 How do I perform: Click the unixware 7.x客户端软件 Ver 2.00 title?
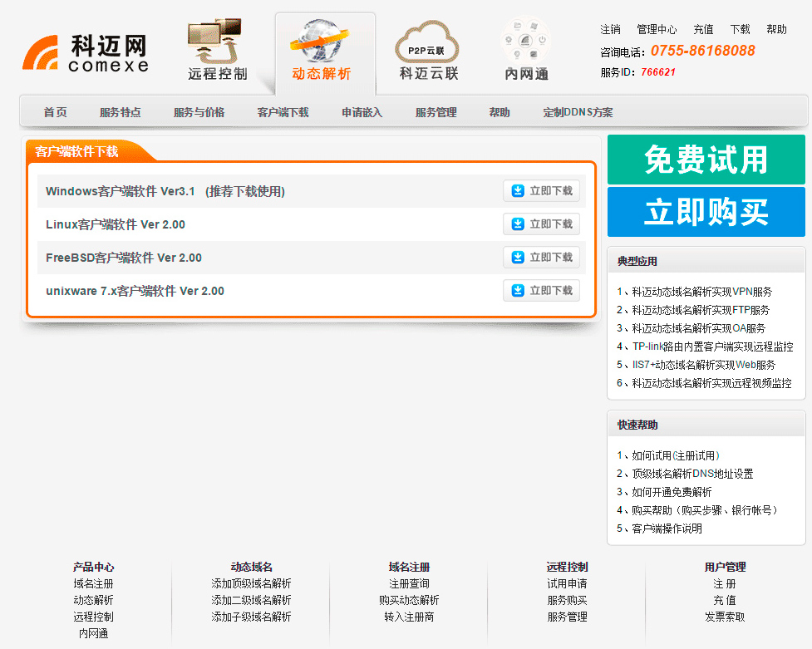coord(135,291)
